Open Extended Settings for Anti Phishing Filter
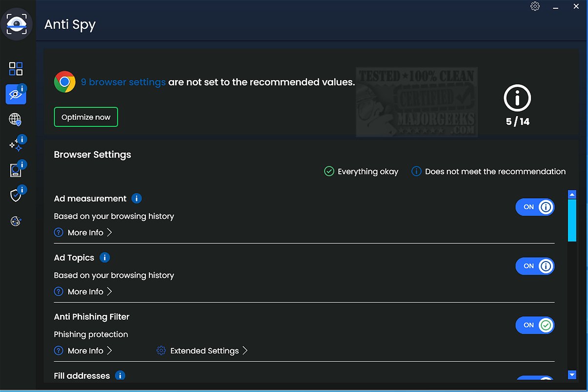This screenshot has width=588, height=392. coord(204,351)
